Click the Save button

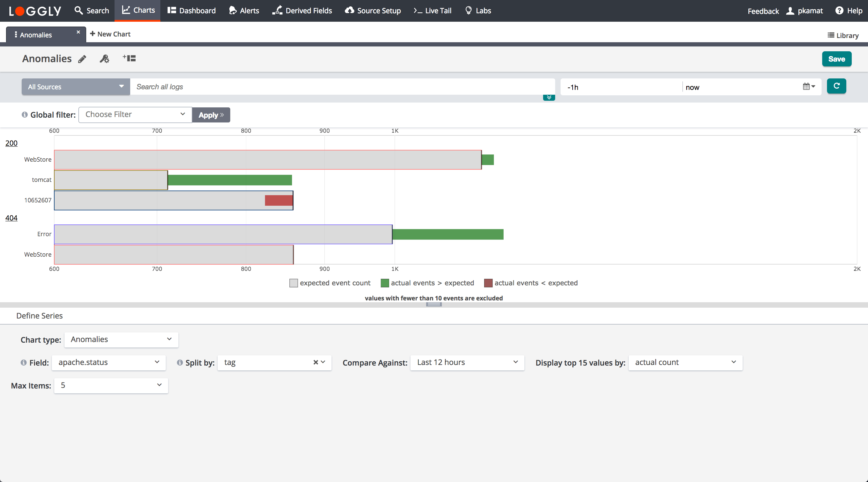[x=836, y=59]
